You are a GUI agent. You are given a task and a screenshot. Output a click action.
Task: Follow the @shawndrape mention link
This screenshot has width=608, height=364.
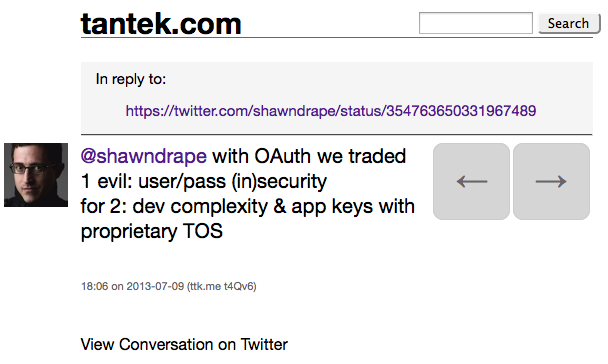[143, 156]
